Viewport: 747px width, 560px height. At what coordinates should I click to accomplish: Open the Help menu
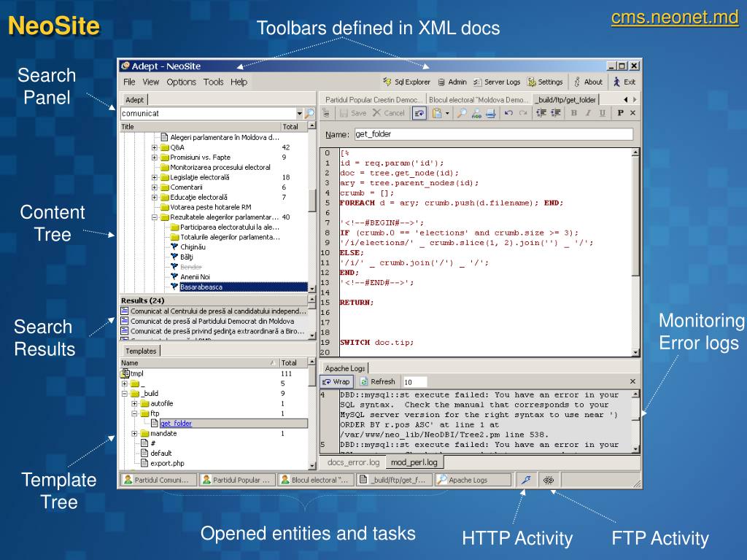coord(239,82)
